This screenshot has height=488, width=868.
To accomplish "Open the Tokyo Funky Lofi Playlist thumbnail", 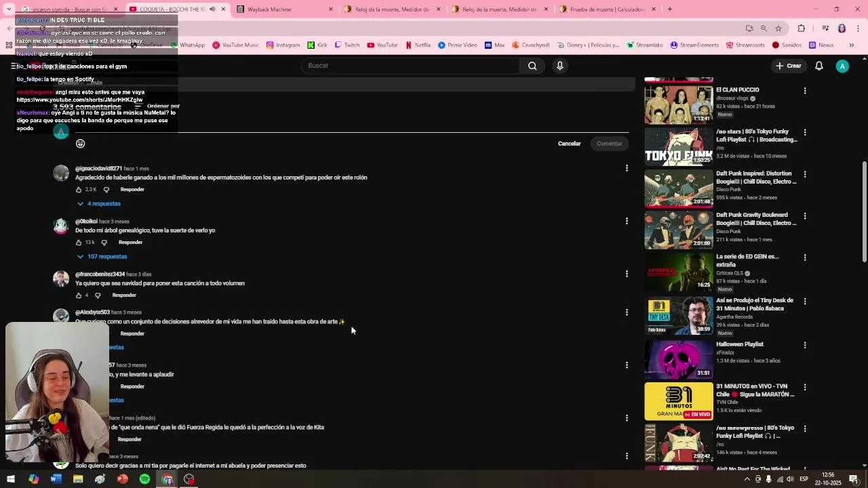I will [679, 146].
